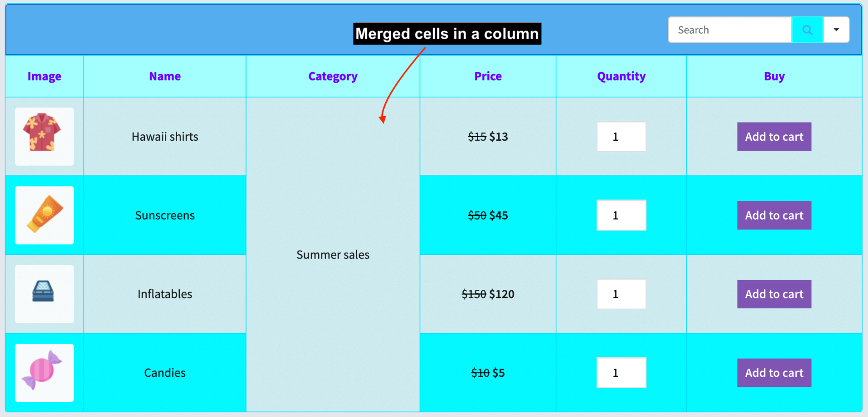Click the cyan search magnifier icon
The height and width of the screenshot is (417, 868).
click(x=807, y=30)
